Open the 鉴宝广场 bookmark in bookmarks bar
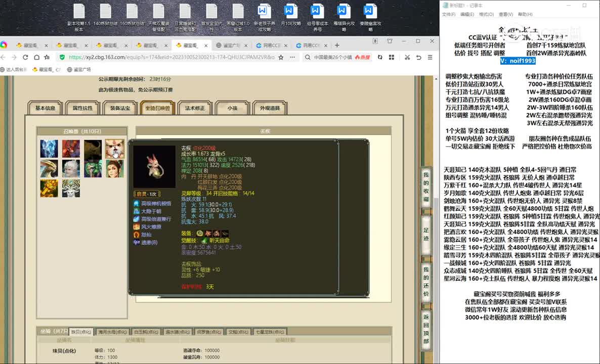 click(x=79, y=70)
